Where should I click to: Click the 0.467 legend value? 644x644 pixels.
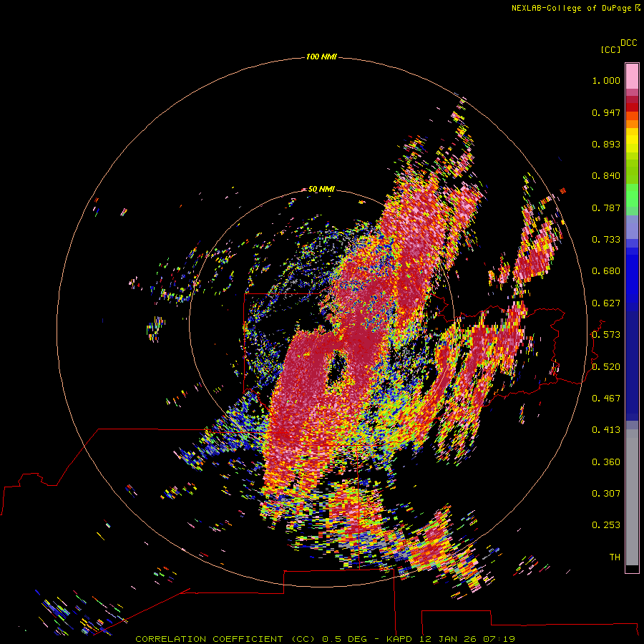606,399
